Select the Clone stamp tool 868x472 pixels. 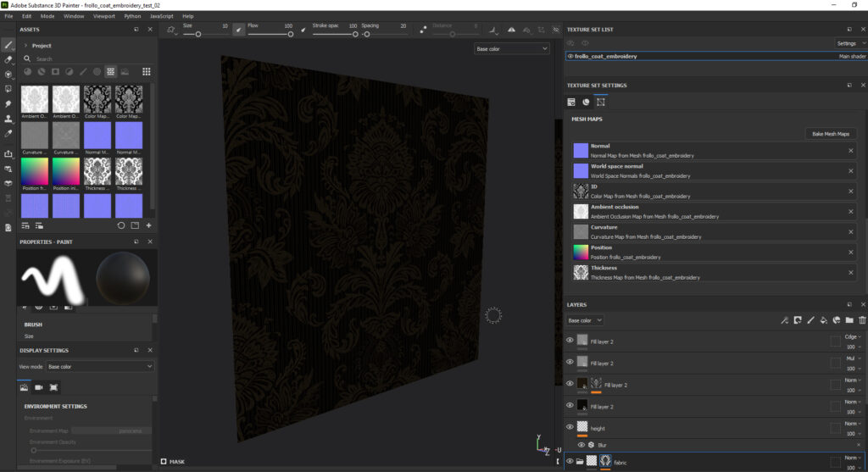pyautogui.click(x=8, y=119)
